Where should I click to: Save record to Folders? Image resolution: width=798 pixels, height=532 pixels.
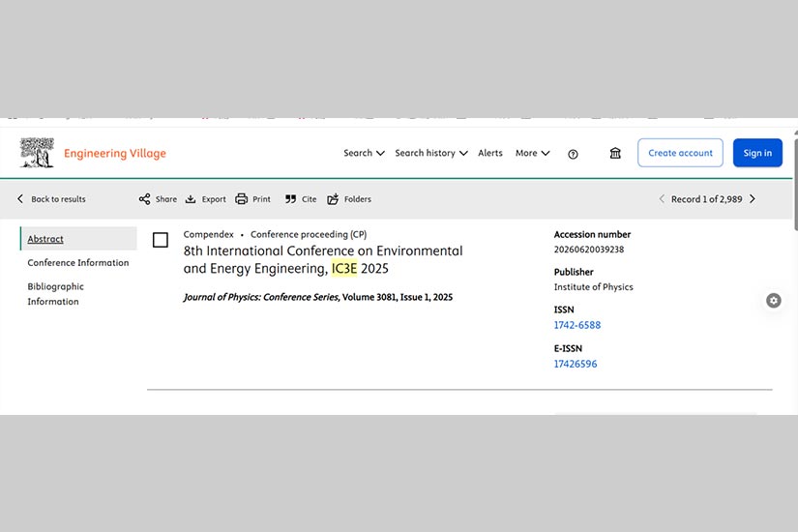[x=349, y=199]
